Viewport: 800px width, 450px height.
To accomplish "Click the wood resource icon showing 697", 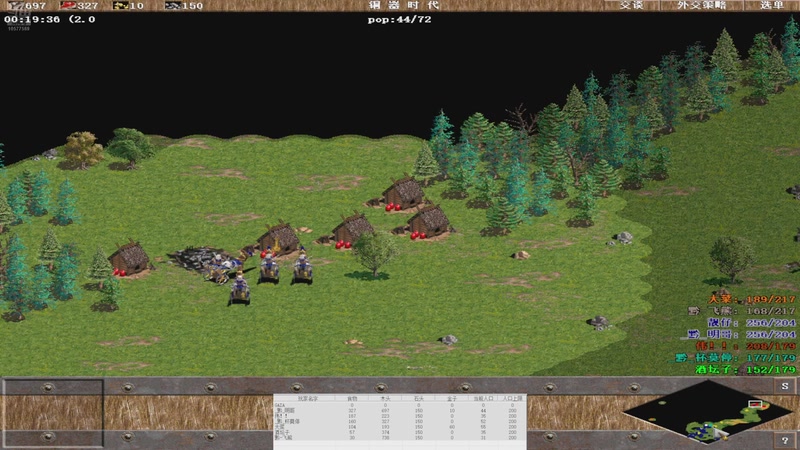I will 15,6.
